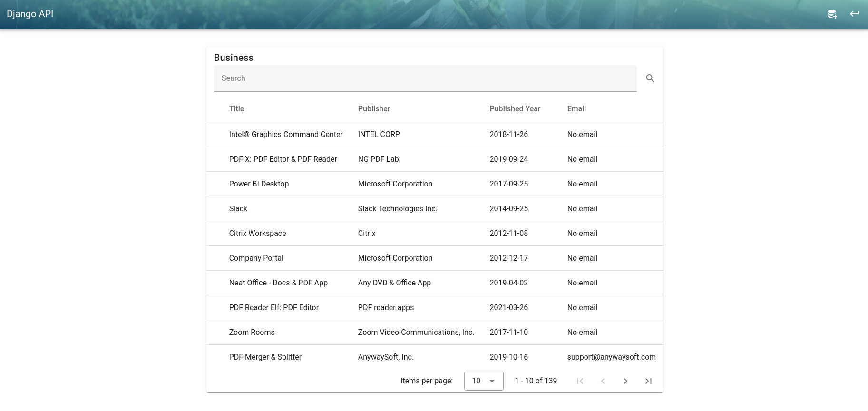The width and height of the screenshot is (868, 411).
Task: Click the 2019-10-16 published date
Action: [509, 357]
